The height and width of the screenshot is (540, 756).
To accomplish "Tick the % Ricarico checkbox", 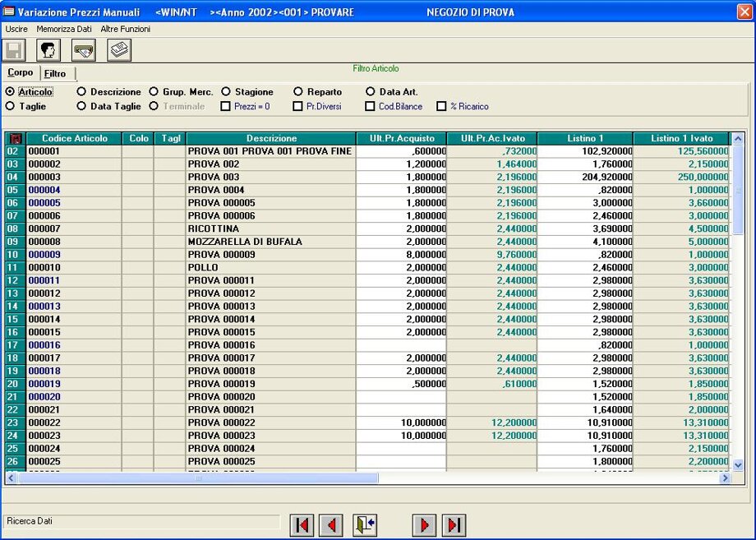I will click(x=441, y=106).
